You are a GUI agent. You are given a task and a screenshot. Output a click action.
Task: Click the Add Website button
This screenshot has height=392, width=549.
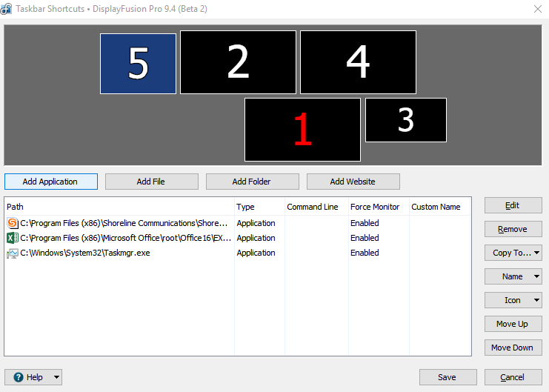tap(353, 182)
